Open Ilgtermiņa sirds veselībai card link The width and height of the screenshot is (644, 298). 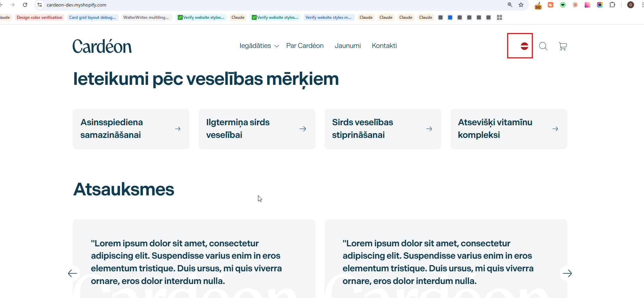257,129
